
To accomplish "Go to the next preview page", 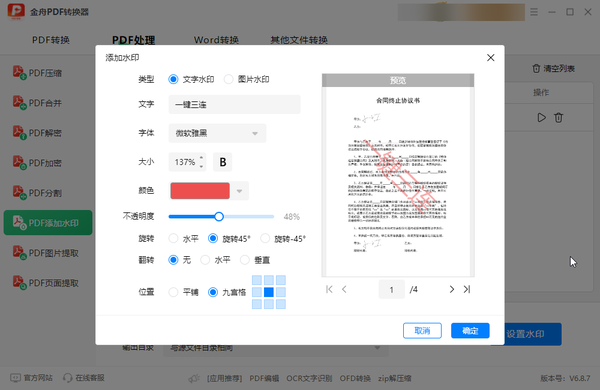I will [x=452, y=289].
